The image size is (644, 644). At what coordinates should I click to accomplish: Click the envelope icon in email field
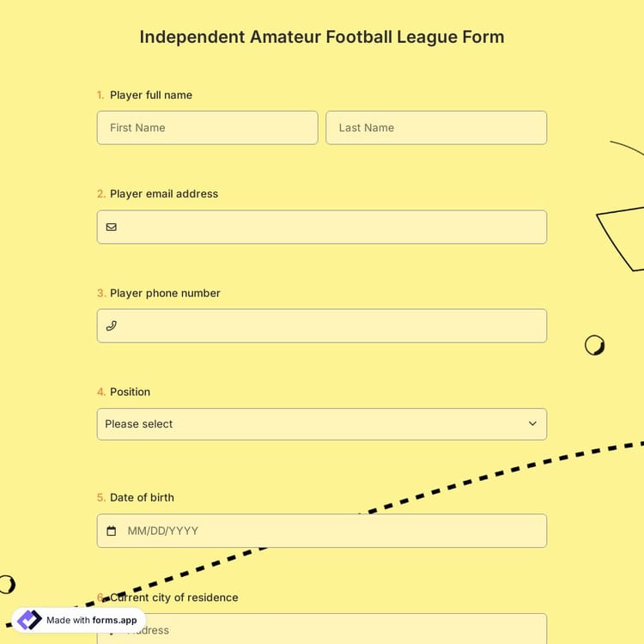point(112,228)
